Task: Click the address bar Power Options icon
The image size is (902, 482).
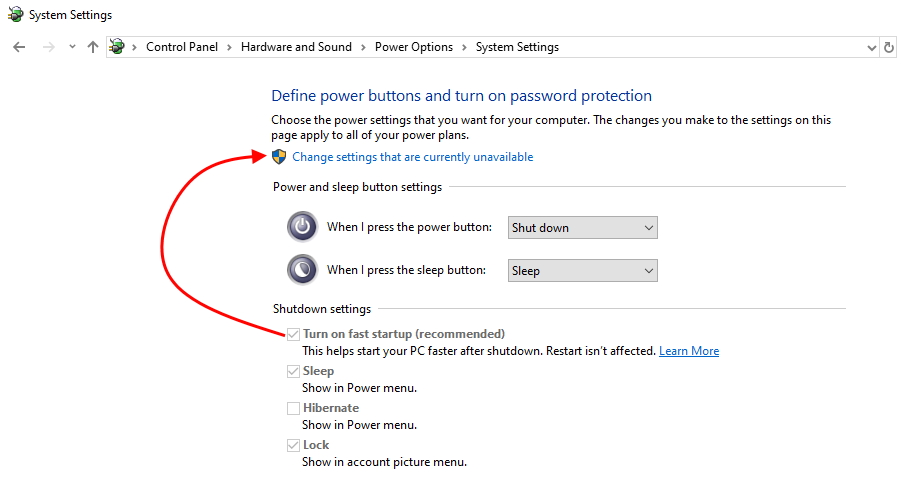Action: (x=117, y=47)
